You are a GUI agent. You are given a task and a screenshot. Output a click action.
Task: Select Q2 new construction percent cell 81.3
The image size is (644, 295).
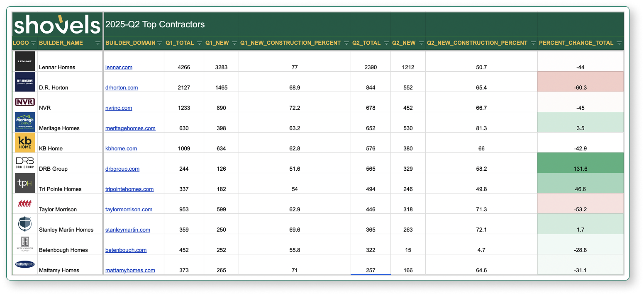pyautogui.click(x=481, y=122)
